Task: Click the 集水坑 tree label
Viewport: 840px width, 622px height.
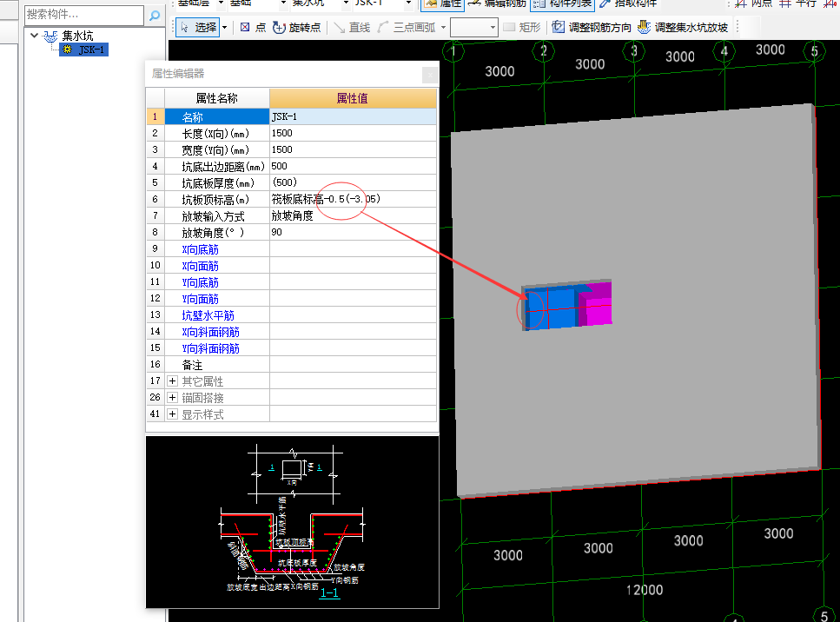Action: coord(77,36)
